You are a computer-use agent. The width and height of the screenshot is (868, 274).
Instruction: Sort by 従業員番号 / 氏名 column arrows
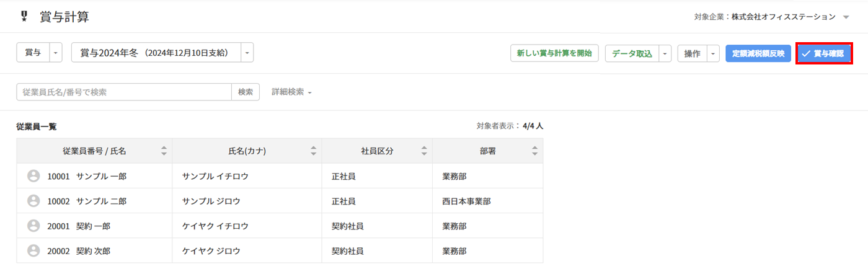[164, 151]
